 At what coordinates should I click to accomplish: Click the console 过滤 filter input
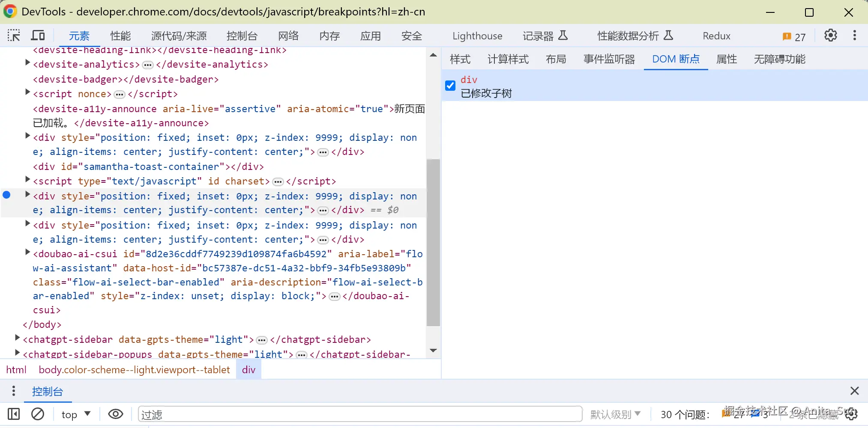[360, 414]
